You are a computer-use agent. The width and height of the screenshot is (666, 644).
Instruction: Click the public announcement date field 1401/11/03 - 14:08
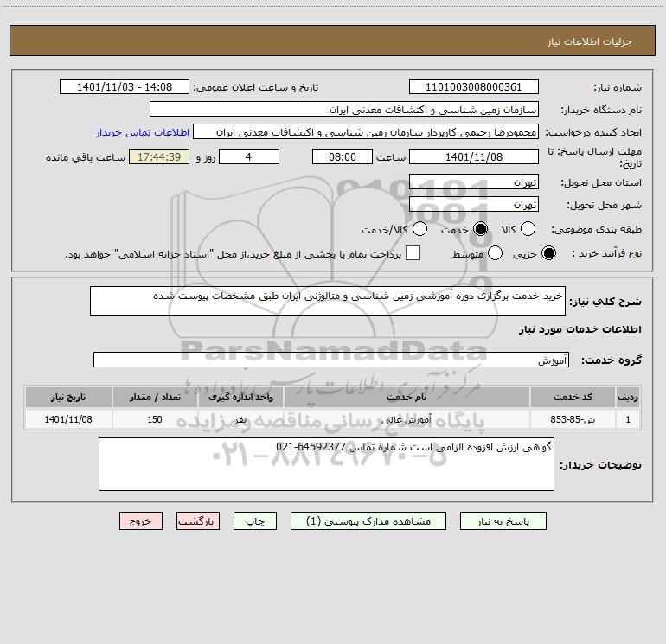coord(125,86)
